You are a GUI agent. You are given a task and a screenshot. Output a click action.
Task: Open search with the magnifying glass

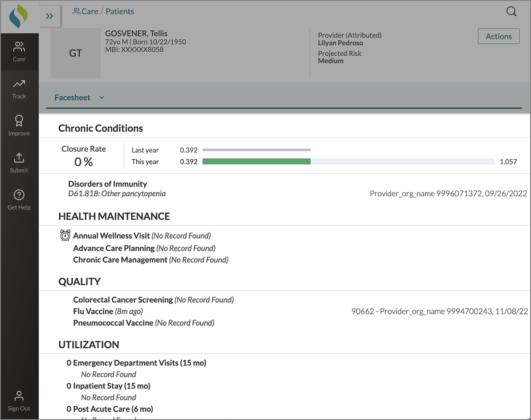(511, 12)
